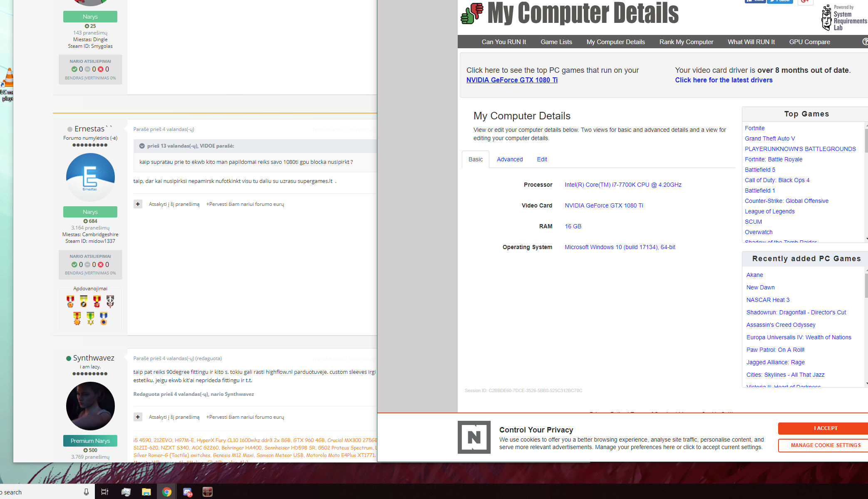Click Premium Narys badge of Synthwavez

coord(90,441)
